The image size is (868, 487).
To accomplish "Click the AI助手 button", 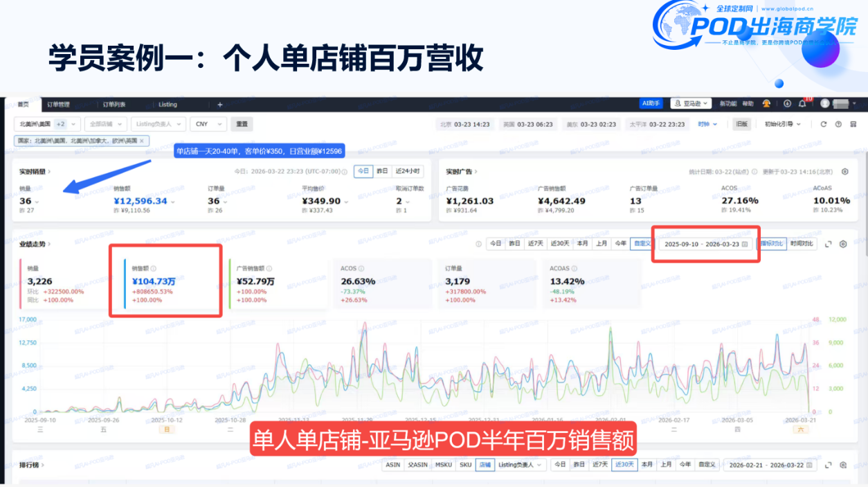I will click(x=651, y=103).
